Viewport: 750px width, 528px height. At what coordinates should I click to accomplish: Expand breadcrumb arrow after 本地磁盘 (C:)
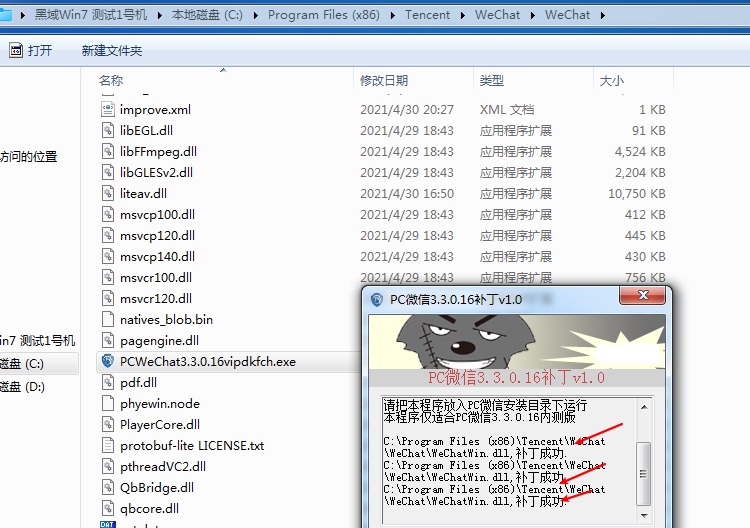pyautogui.click(x=256, y=15)
